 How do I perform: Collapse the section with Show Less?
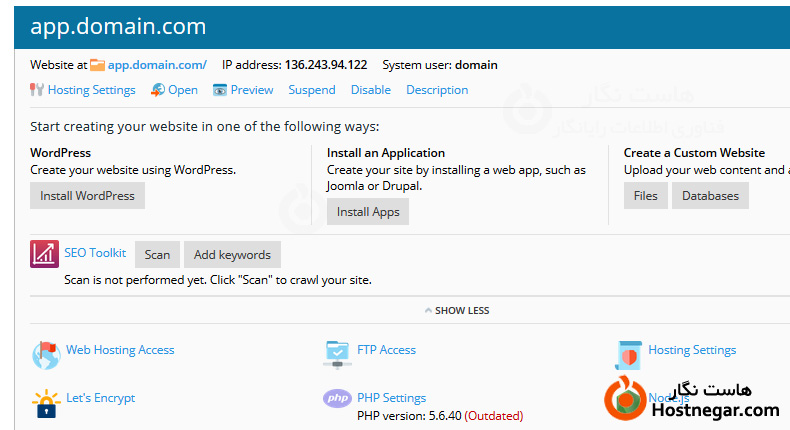(x=456, y=311)
